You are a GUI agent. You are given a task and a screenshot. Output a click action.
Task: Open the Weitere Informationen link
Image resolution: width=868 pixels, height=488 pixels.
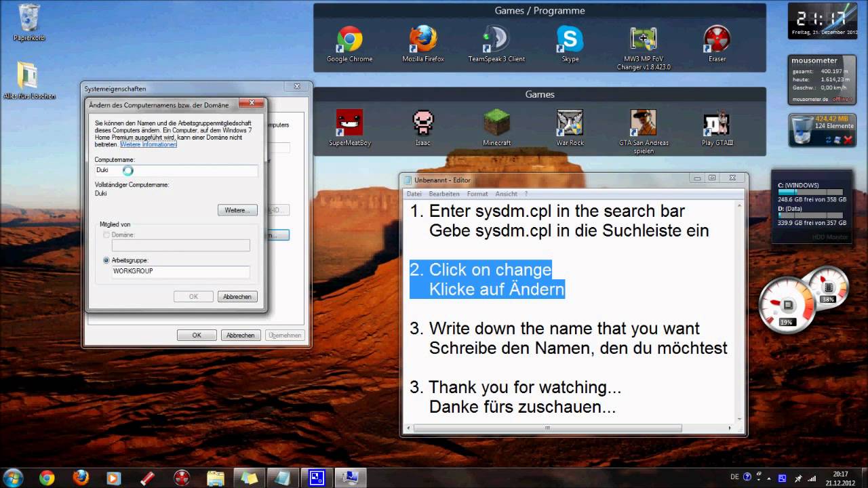pos(149,144)
